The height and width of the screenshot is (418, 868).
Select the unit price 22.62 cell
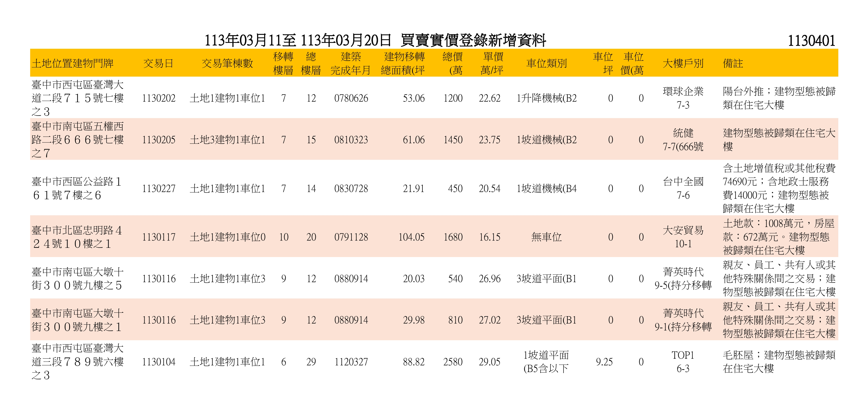point(490,98)
